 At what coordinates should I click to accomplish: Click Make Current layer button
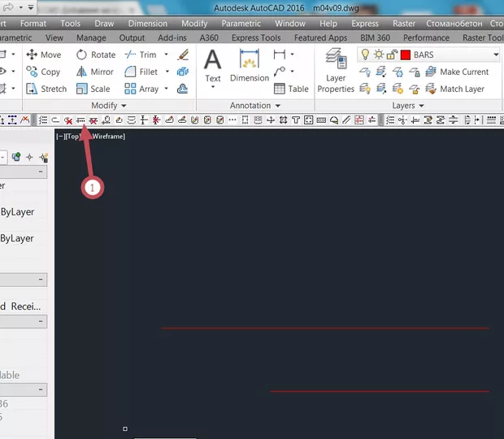tap(457, 72)
